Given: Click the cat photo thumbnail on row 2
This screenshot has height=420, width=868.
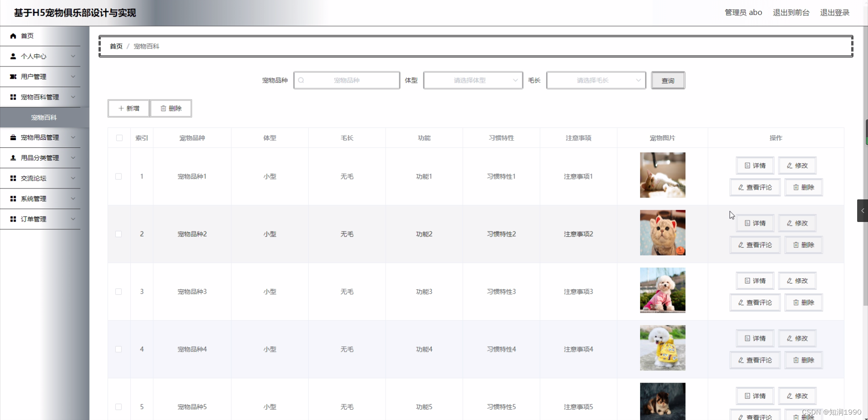Looking at the screenshot, I should tap(662, 232).
